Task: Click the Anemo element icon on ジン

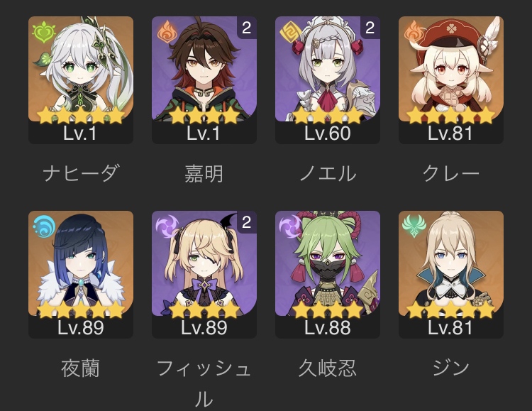Action: click(414, 226)
